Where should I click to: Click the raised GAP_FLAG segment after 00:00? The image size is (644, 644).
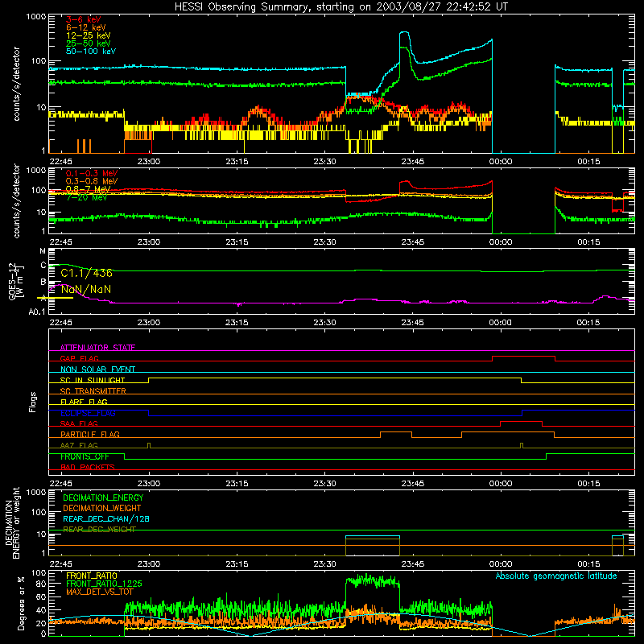point(524,357)
